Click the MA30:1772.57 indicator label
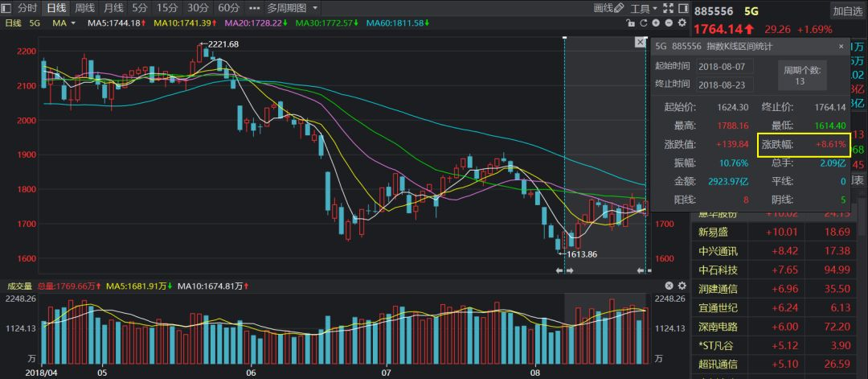This screenshot has height=379, width=868. pyautogui.click(x=327, y=23)
